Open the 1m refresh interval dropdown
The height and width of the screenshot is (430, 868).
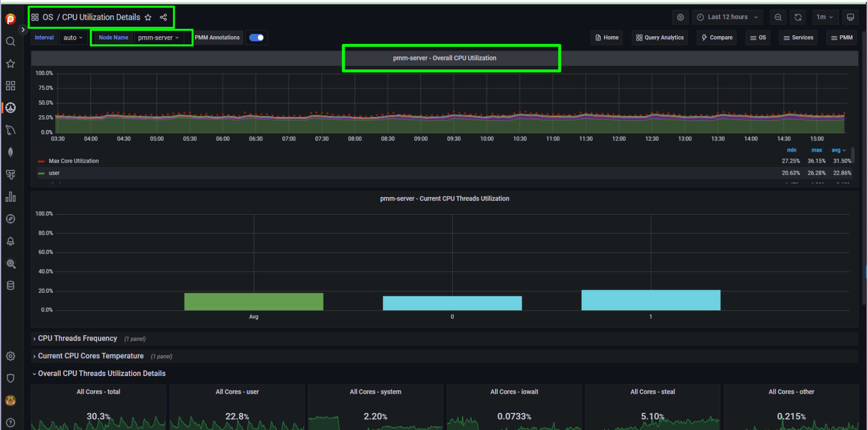tap(825, 17)
